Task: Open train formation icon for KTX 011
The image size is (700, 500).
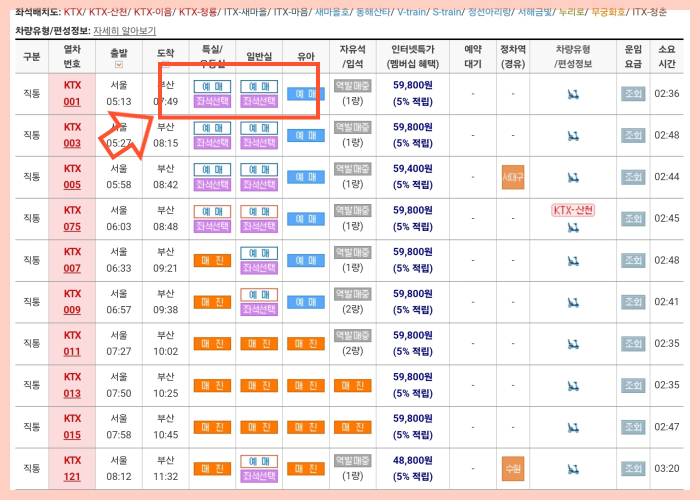Action: point(573,344)
